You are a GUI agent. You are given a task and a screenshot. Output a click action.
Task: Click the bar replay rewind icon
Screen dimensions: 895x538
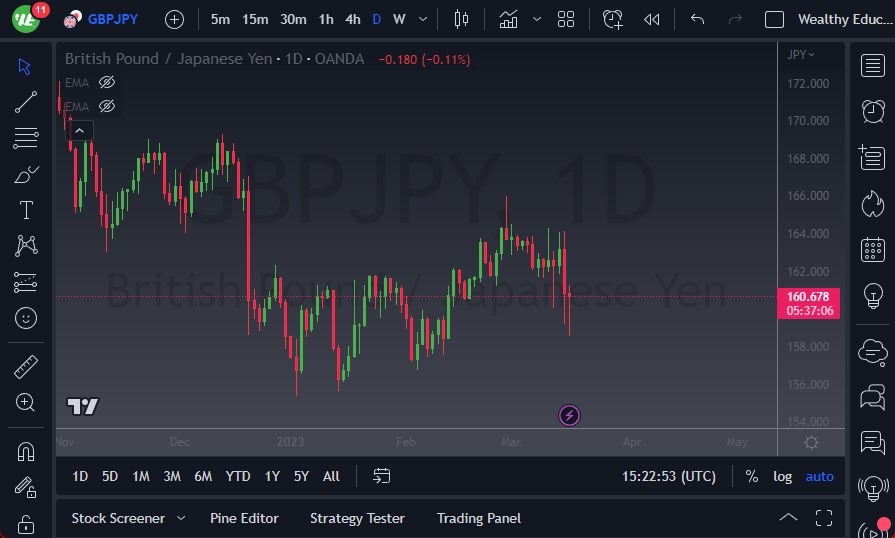[x=652, y=19]
